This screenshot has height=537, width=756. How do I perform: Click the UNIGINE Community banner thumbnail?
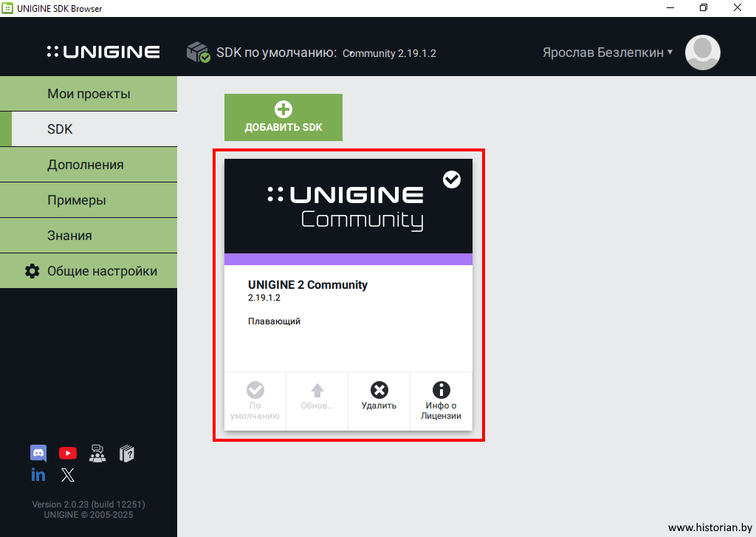pyautogui.click(x=347, y=207)
